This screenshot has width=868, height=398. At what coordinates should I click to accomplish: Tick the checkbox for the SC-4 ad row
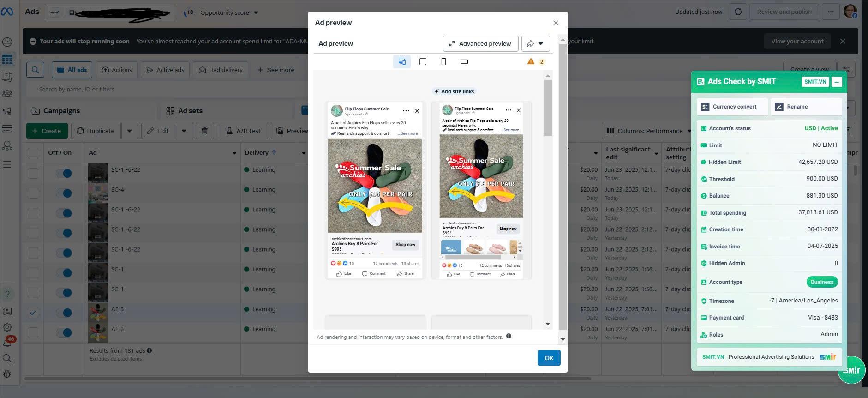click(33, 193)
